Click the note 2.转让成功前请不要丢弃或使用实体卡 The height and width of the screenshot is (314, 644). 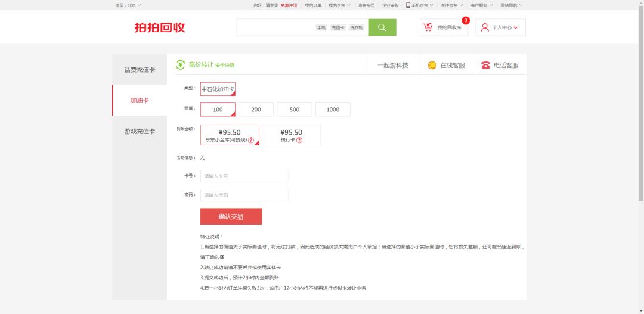pos(241,267)
